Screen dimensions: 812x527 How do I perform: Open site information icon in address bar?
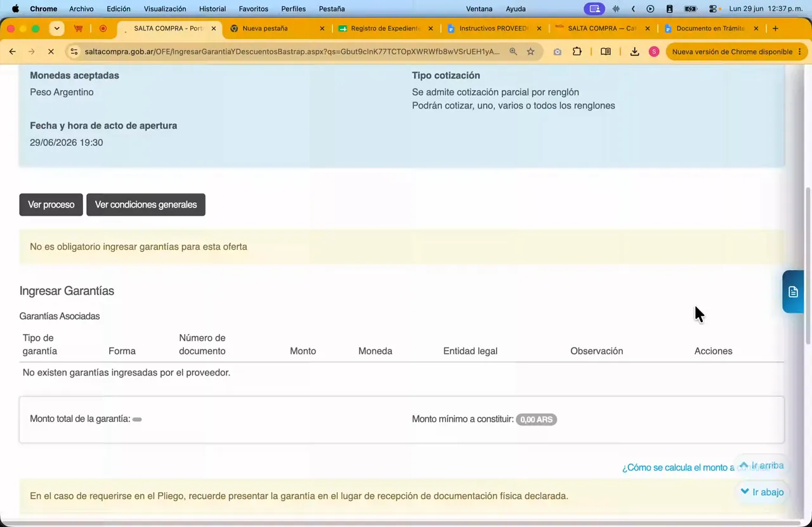pos(74,51)
